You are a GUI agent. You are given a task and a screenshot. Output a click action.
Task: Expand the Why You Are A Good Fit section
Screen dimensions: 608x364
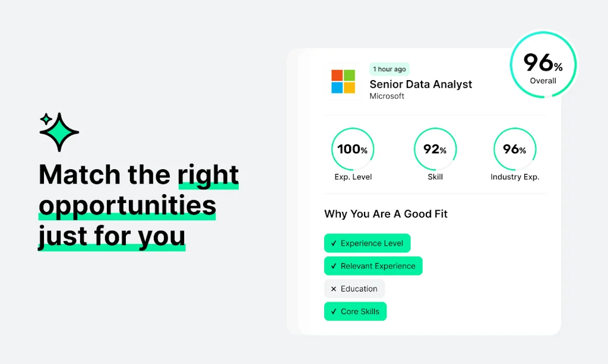click(x=385, y=214)
